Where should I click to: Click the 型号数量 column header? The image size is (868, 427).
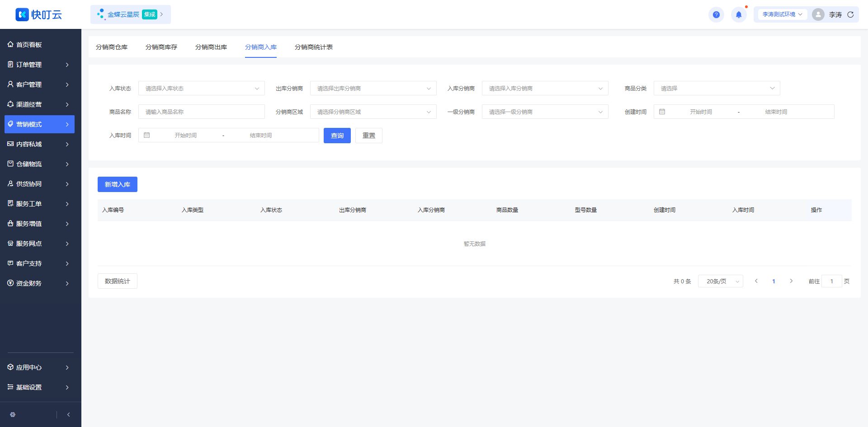tap(586, 210)
